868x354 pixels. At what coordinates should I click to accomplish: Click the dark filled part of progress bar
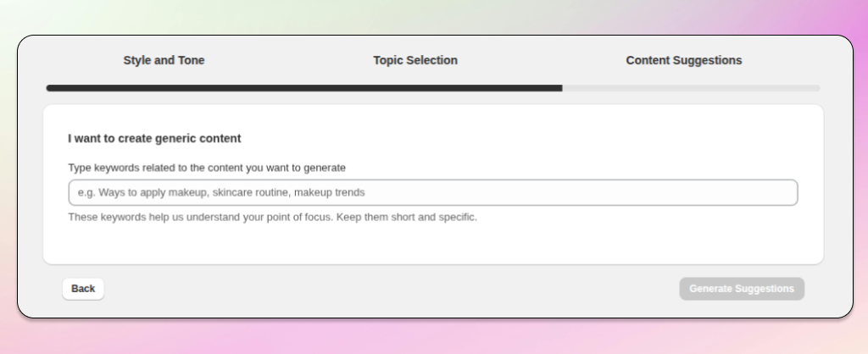(x=303, y=87)
